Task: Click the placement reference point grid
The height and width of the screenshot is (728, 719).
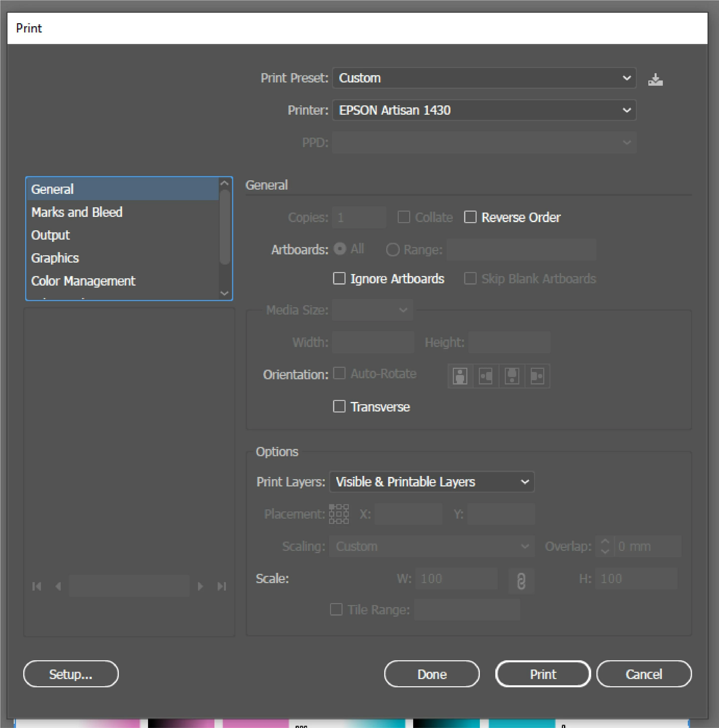Action: [x=339, y=514]
